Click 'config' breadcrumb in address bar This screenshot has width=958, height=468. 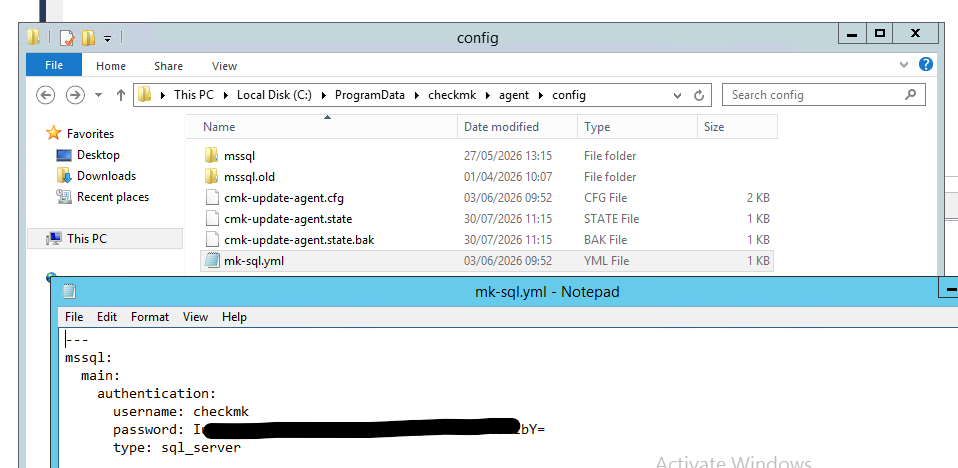[569, 95]
